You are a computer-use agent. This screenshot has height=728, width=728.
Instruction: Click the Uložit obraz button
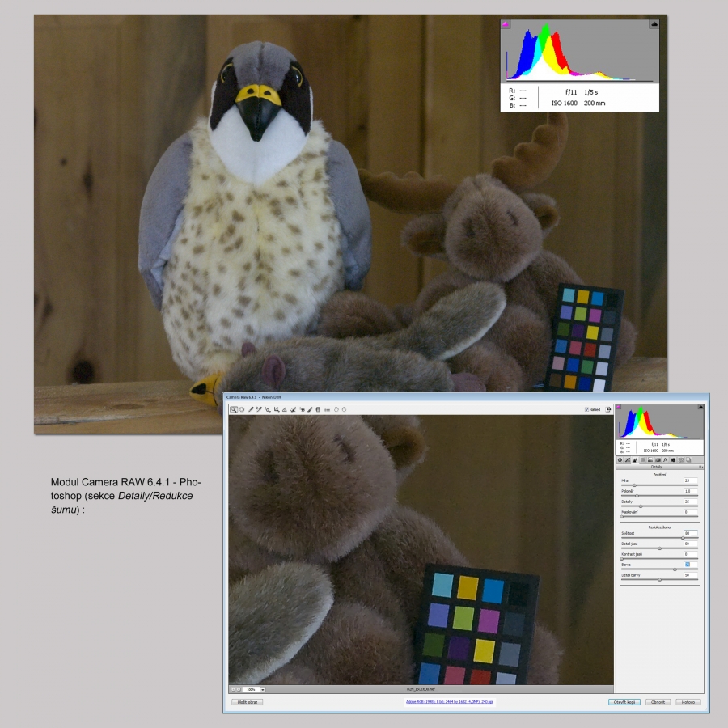(248, 702)
